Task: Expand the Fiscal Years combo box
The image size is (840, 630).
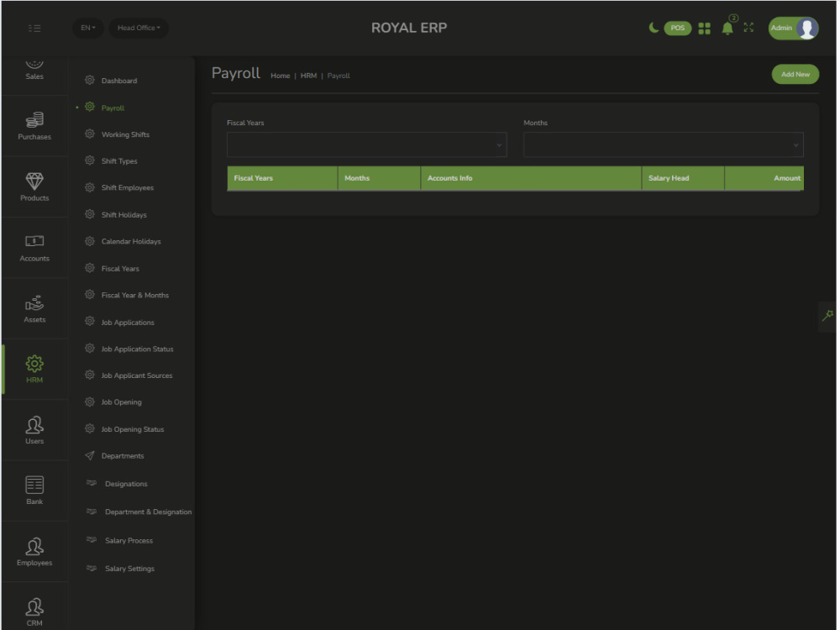Action: (368, 145)
